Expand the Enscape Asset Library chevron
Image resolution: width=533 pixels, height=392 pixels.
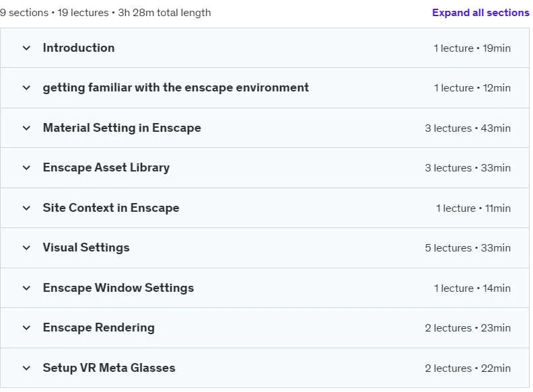point(26,168)
